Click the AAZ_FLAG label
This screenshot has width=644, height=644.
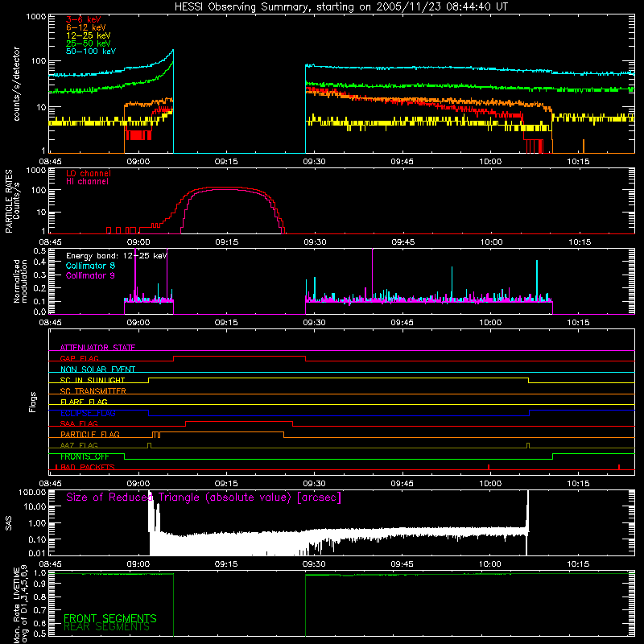(79, 445)
